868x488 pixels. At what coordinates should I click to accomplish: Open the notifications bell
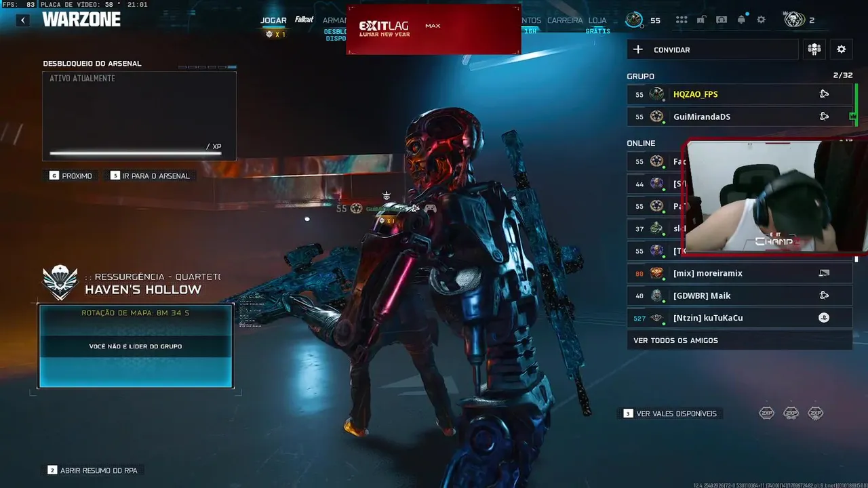pos(741,20)
